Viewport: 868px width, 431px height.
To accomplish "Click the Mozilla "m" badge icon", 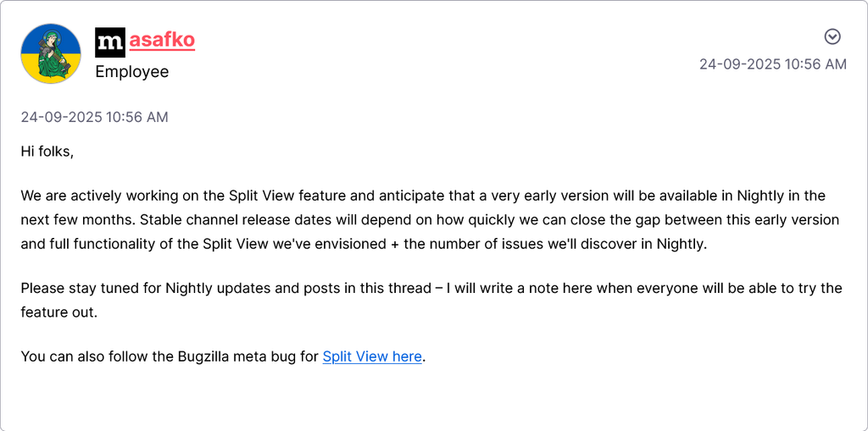I will [x=110, y=41].
